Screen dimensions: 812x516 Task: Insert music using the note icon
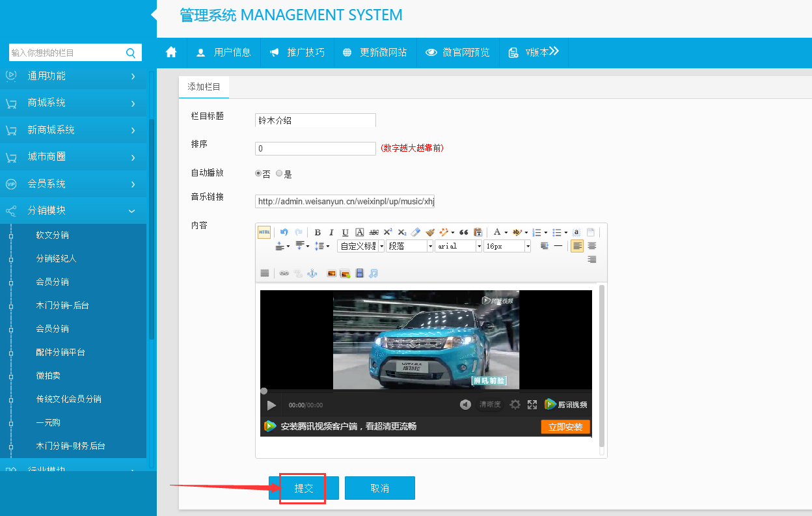click(373, 273)
